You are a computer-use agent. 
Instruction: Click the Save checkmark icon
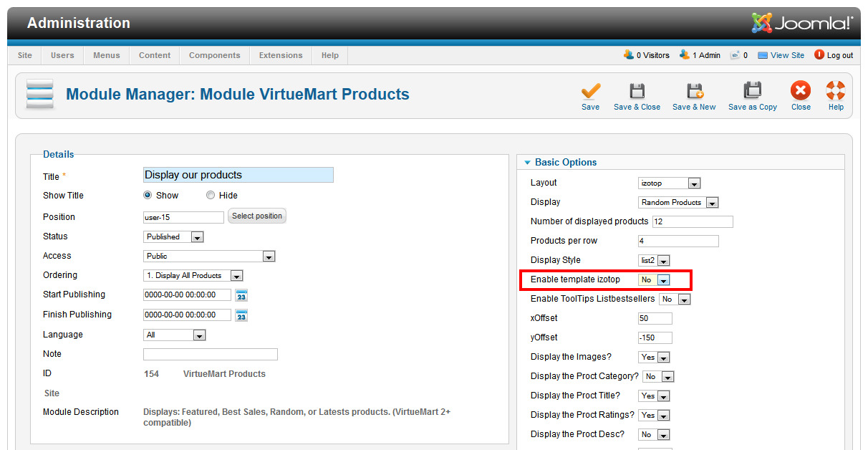coord(590,92)
